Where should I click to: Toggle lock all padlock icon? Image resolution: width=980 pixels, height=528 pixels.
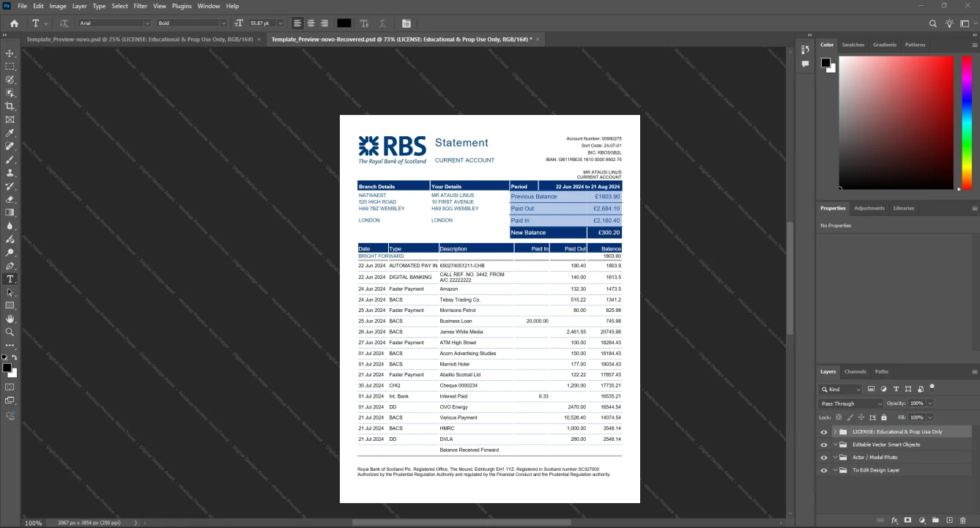tap(883, 417)
